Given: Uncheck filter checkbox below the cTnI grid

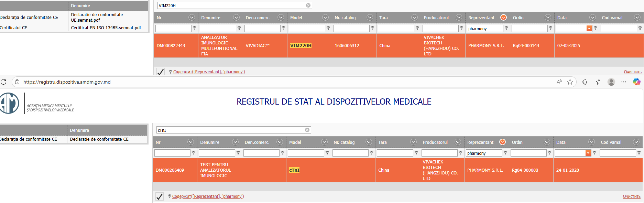Looking at the screenshot, I should 159,196.
